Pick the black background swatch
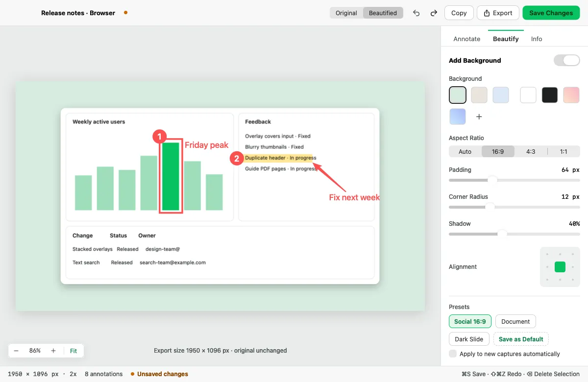 point(550,95)
